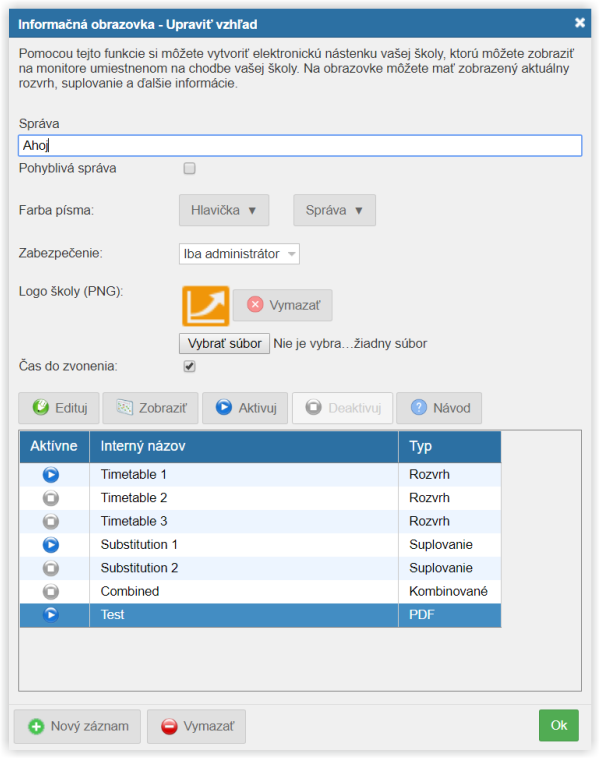600x759 pixels.
Task: Click the inactive status icon for Combined
Action: [52, 591]
